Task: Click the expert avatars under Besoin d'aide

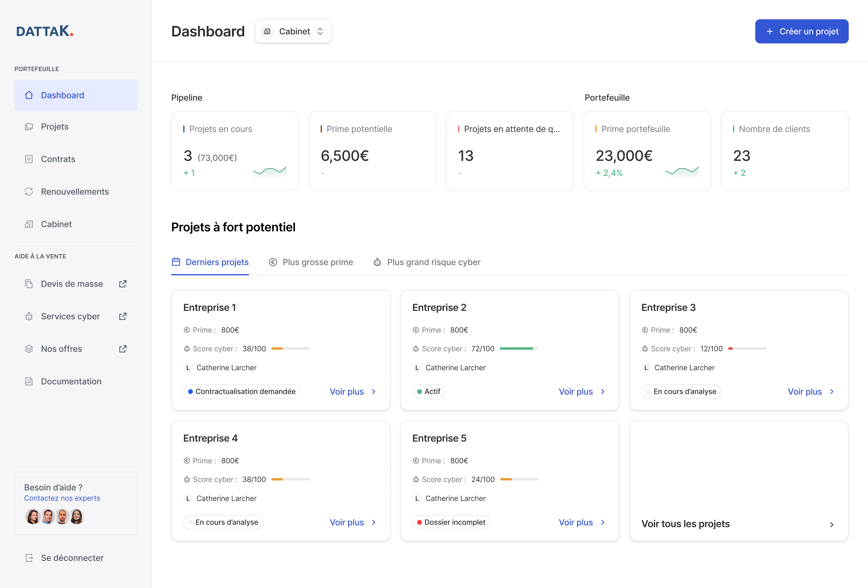Action: (55, 516)
